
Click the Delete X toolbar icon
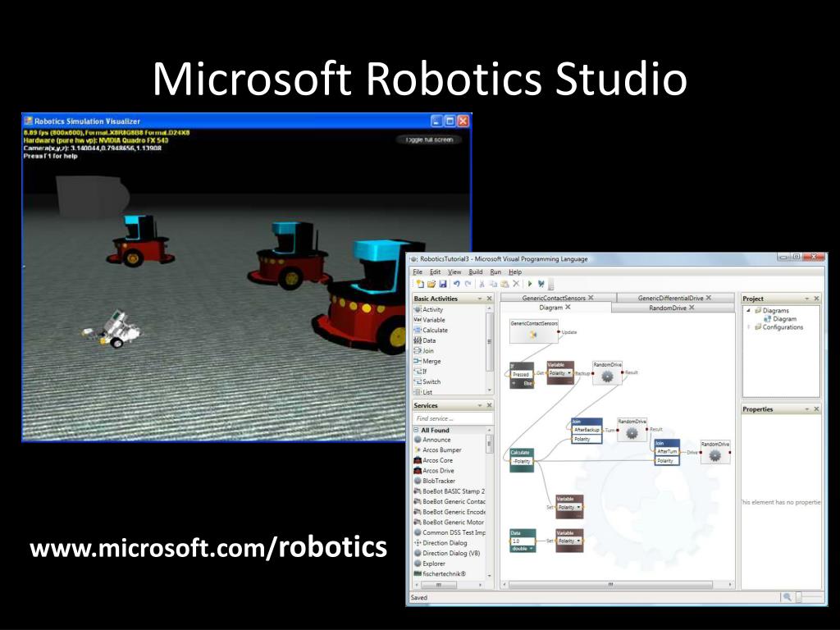(516, 284)
